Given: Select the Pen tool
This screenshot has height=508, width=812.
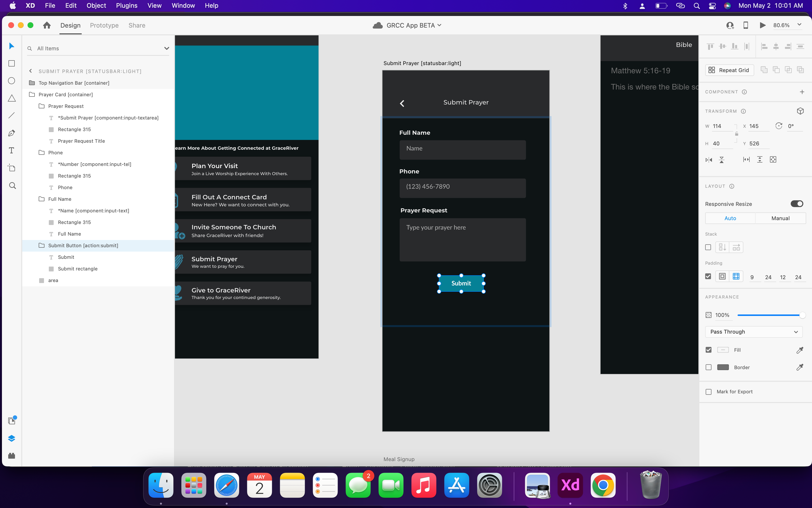Looking at the screenshot, I should click(12, 133).
